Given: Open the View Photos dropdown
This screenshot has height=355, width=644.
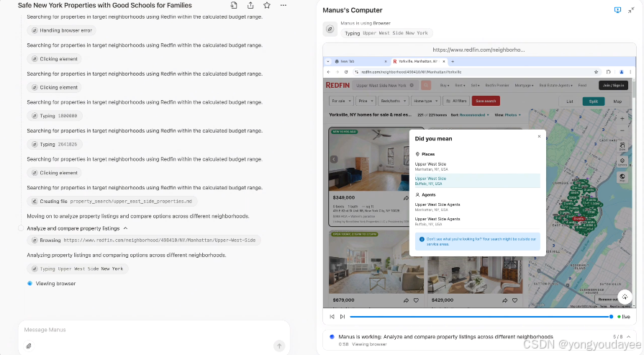Looking at the screenshot, I should 507,115.
